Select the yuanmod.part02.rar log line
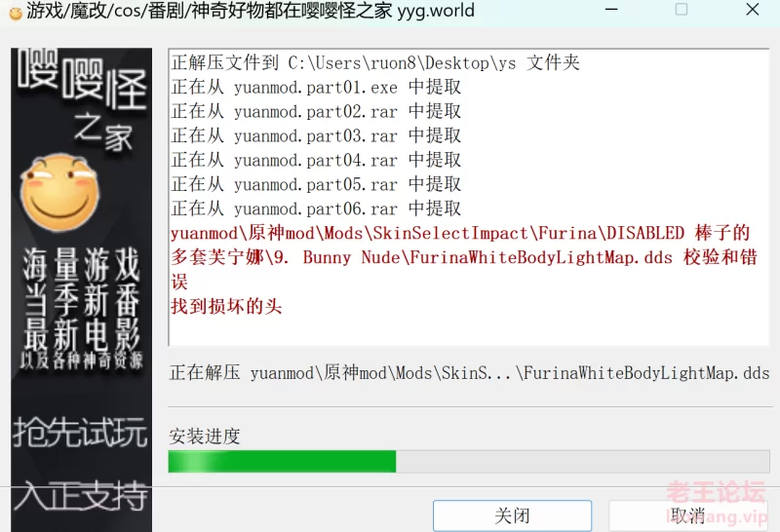The image size is (780, 532). (x=316, y=111)
